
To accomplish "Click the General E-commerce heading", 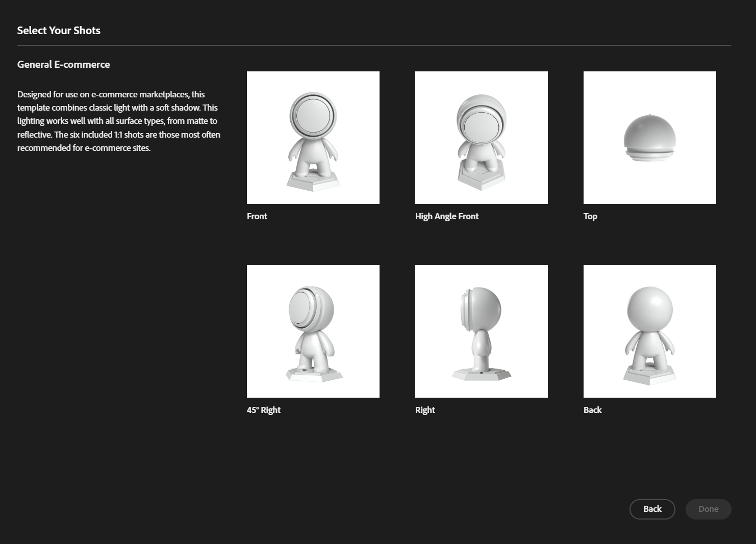I will pos(63,64).
